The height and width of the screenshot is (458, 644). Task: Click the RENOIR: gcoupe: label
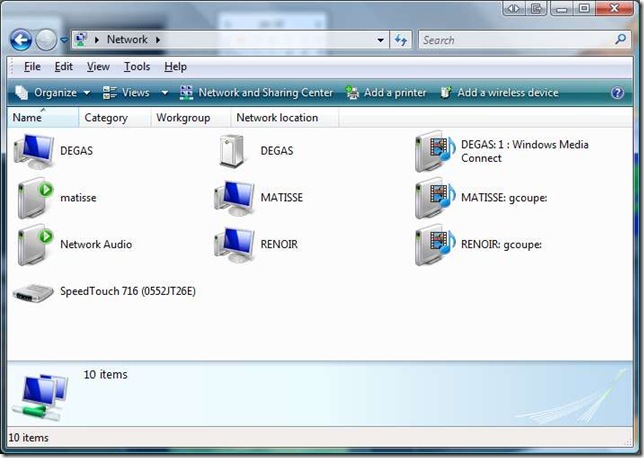(501, 245)
